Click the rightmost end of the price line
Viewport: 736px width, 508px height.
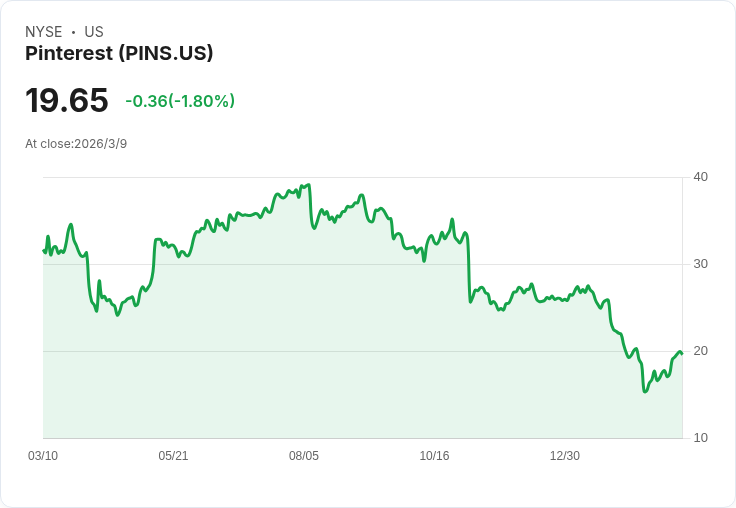(682, 353)
